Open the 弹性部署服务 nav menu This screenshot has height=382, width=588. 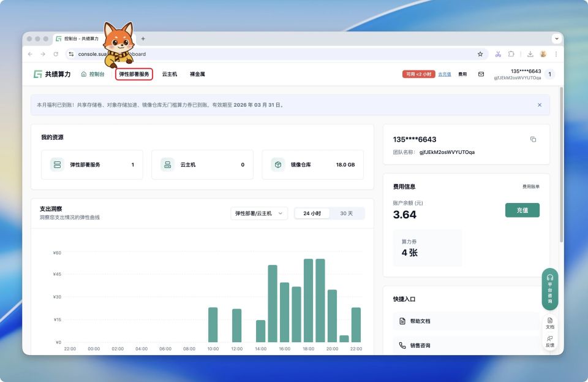pyautogui.click(x=134, y=74)
